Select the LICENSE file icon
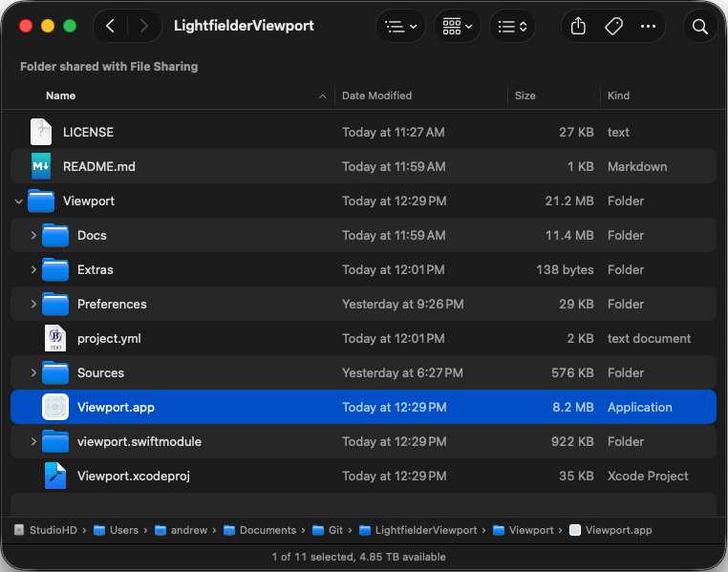728x572 pixels. (41, 132)
